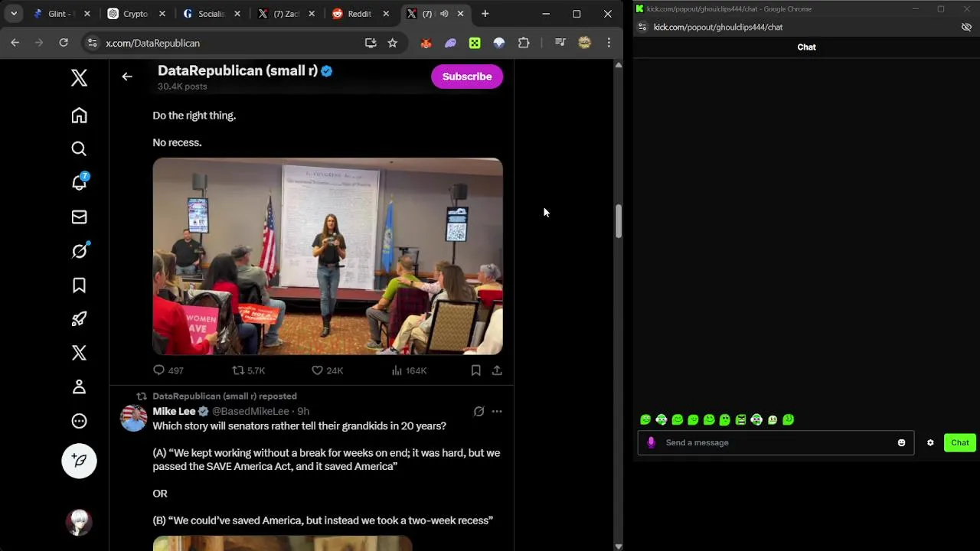Image resolution: width=980 pixels, height=551 pixels.
Task: Reload the x.com page
Action: (64, 43)
